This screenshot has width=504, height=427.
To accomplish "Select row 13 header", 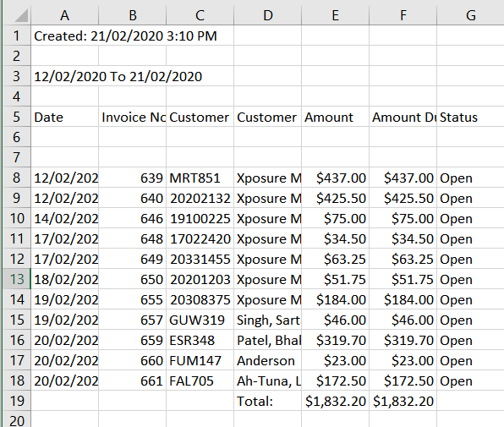I will tap(17, 279).
